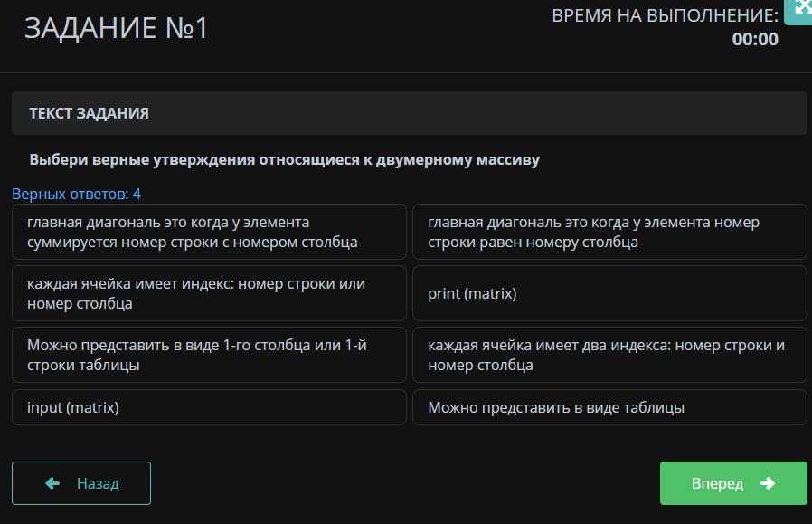Viewport: 812px width, 524px height.
Task: Select answer where row number equals column number
Action: coord(609,232)
